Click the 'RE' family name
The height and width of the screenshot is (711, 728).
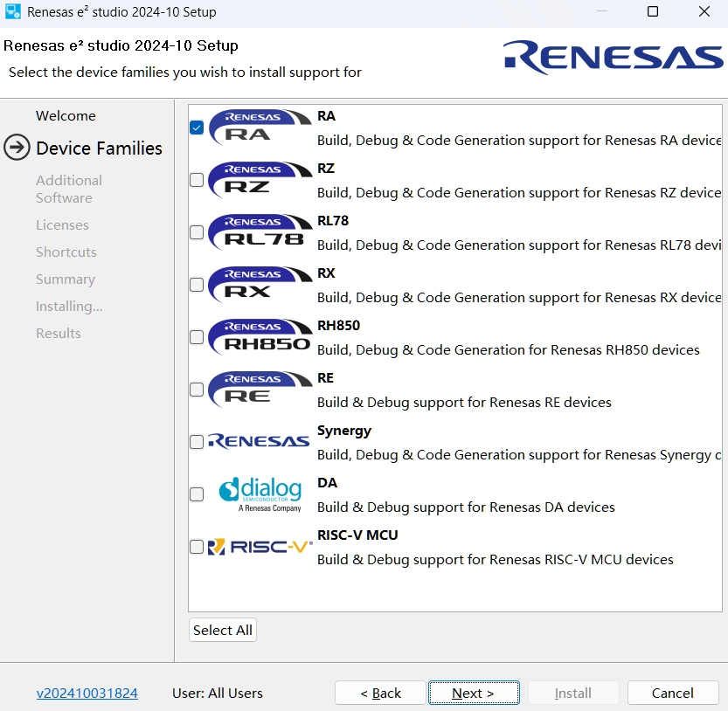tap(325, 378)
